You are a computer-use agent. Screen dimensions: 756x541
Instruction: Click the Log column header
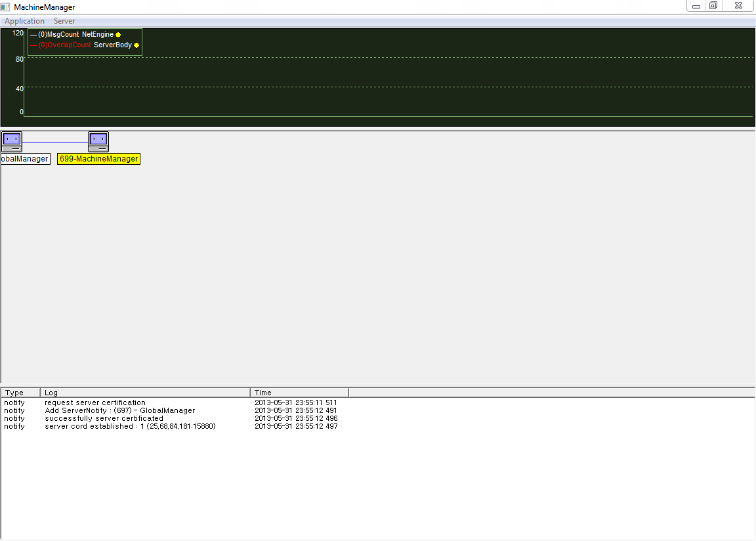pos(144,393)
